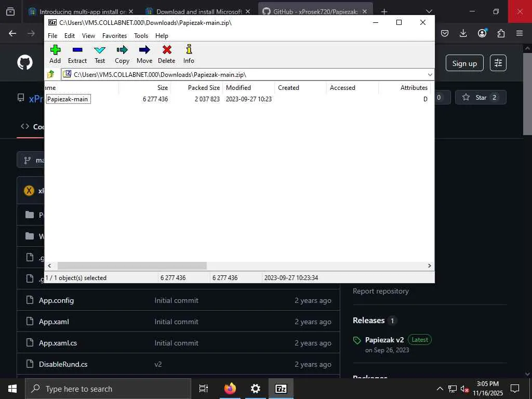Click the horizontal scrollbar thumb in 7-Zip
Image resolution: width=532 pixels, height=399 pixels.
(132, 265)
